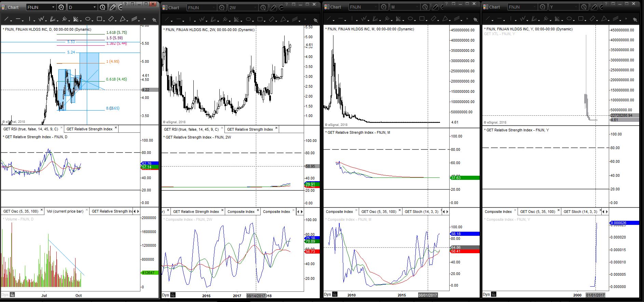Click the pencil edit icon in the M chart

435,7
